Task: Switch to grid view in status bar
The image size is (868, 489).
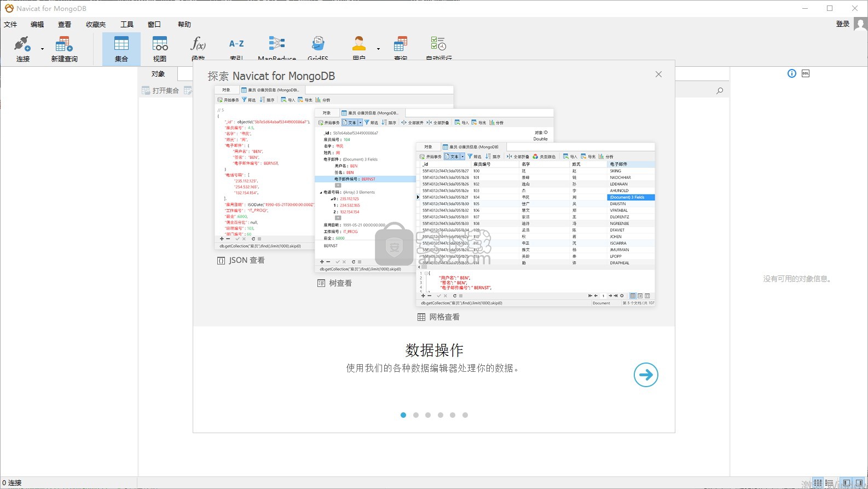Action: tap(818, 483)
